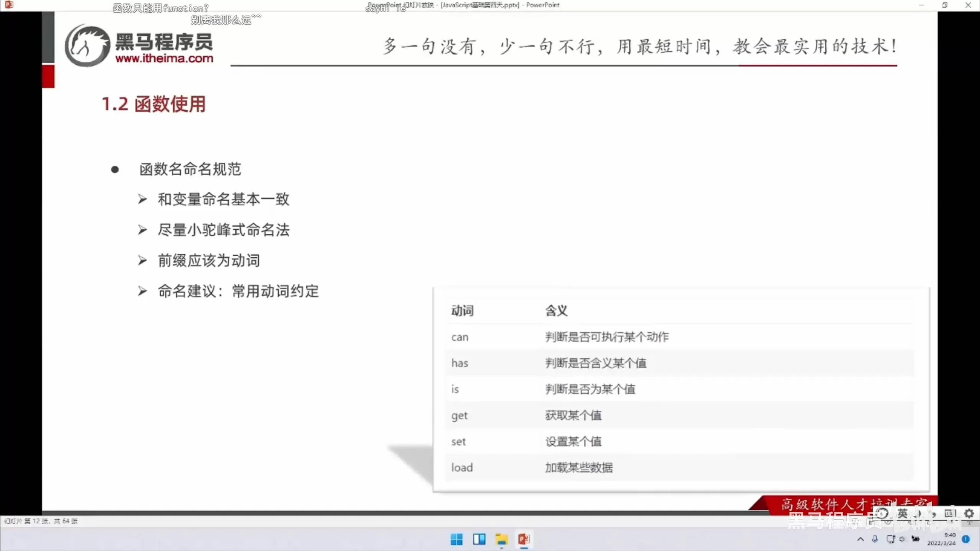Click the red sidebar block on slide

[48, 77]
